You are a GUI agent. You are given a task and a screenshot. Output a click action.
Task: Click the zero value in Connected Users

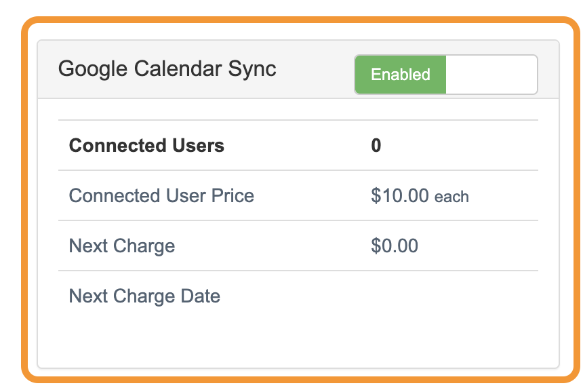tap(377, 145)
